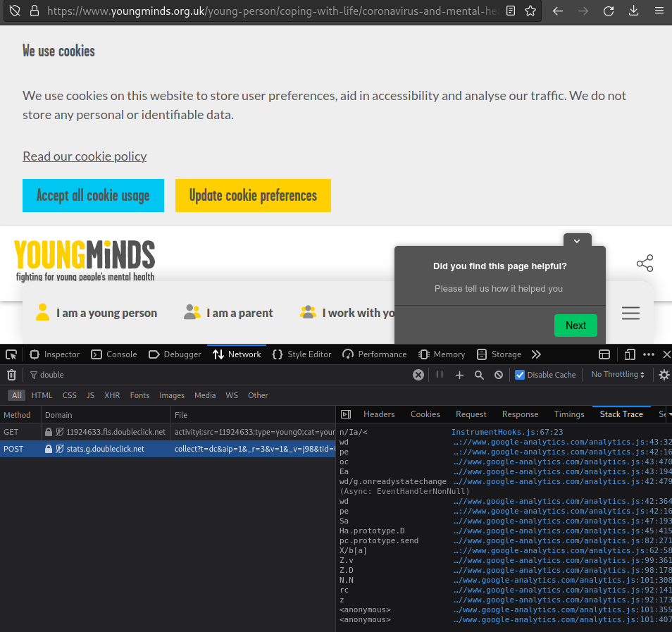Enable responsive design mode icon
672x632 pixels.
630,354
